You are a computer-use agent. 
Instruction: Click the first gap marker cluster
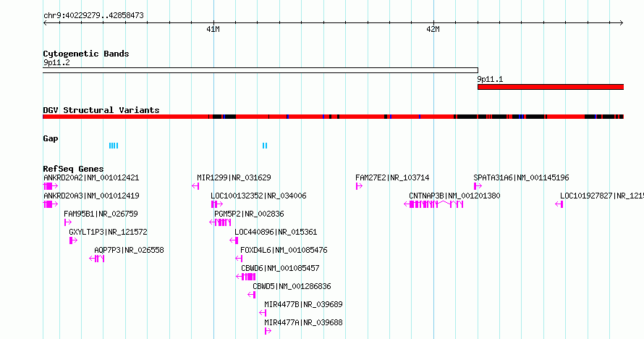click(114, 146)
